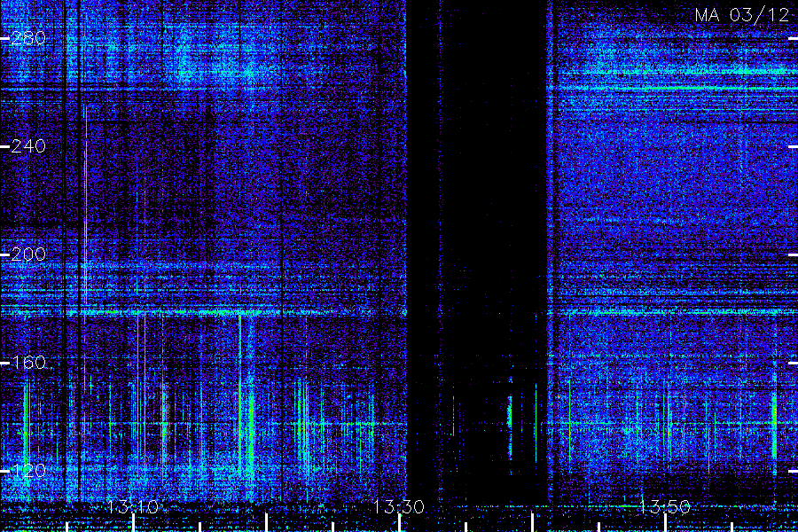Click the MA 03/12 date label
Screen dimensions: 798x532
point(742,15)
